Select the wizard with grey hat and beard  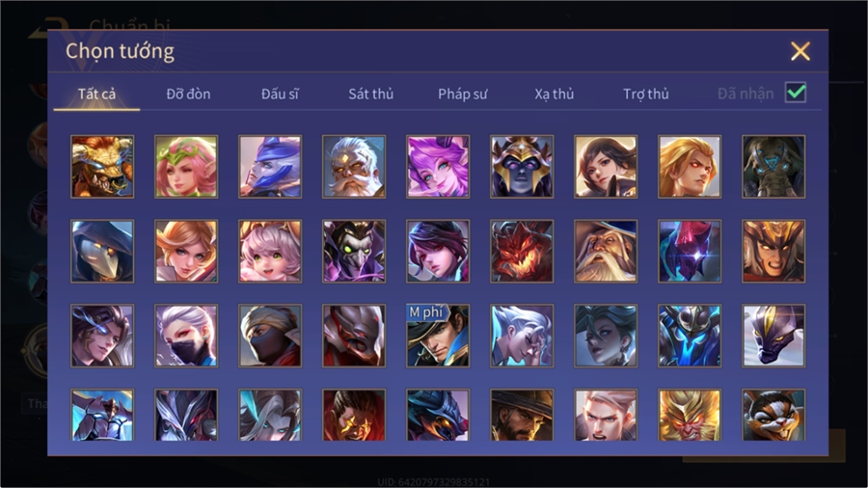click(x=606, y=252)
